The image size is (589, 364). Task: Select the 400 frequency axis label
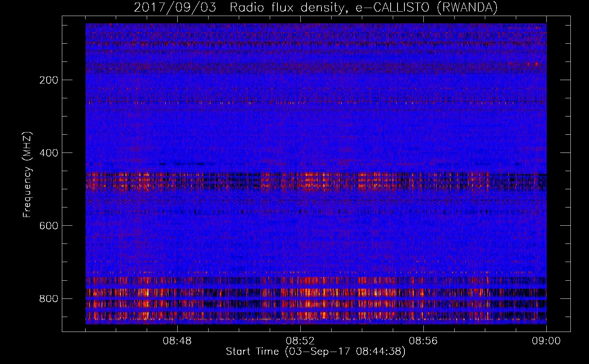(49, 153)
